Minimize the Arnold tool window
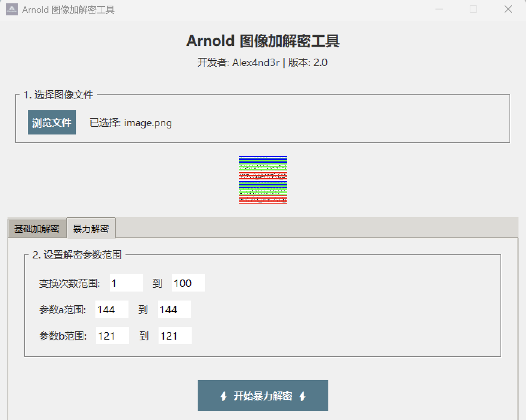This screenshot has width=526, height=420. [439, 9]
